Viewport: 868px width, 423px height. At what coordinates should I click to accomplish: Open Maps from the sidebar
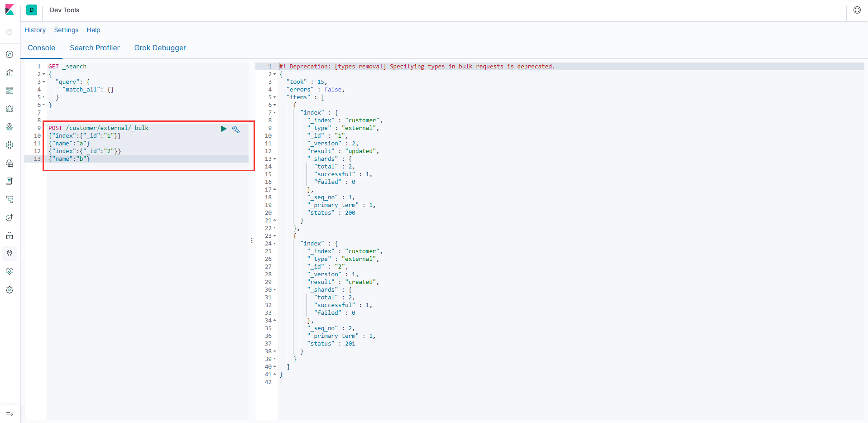[10, 127]
